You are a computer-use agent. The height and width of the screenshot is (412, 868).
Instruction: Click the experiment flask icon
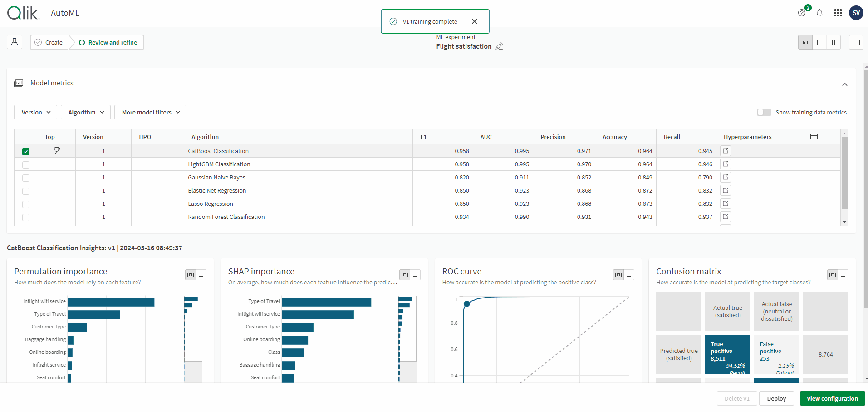tap(15, 42)
